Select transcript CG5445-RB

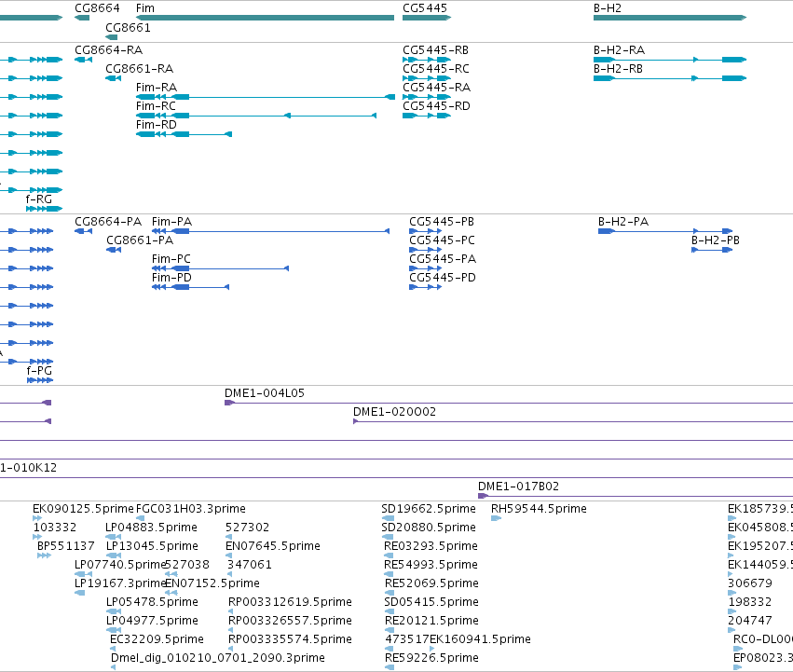click(435, 50)
